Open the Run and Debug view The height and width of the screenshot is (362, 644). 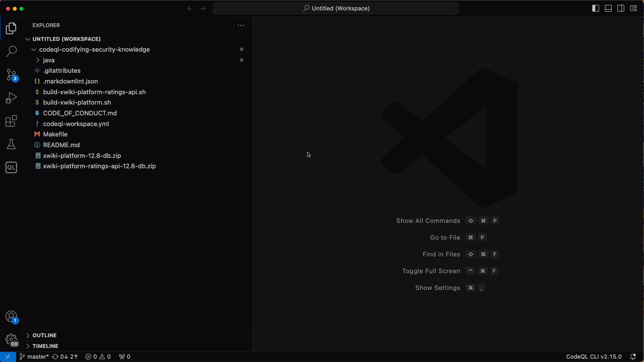point(11,98)
